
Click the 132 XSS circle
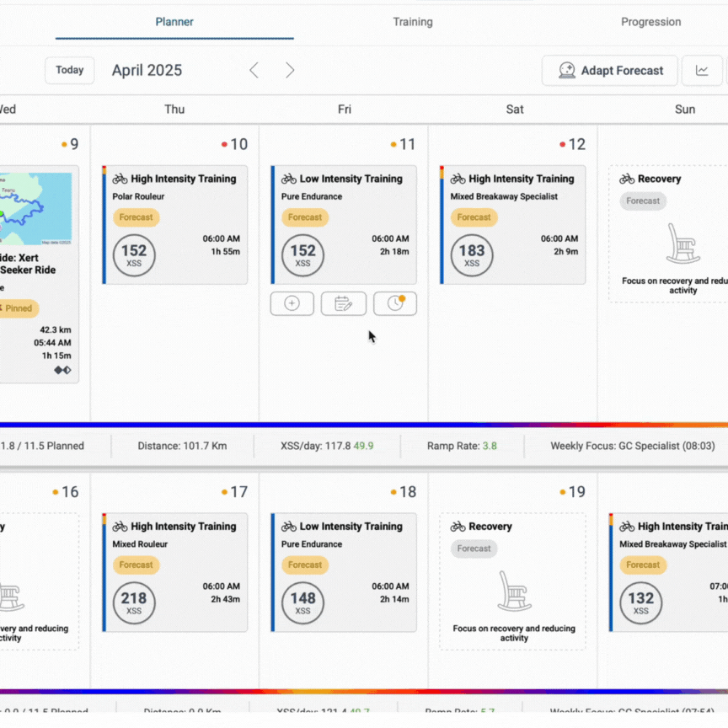pos(640,602)
